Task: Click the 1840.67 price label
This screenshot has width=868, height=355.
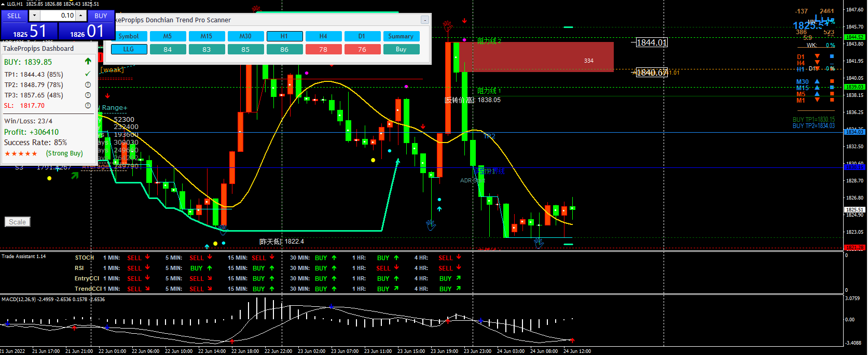Action: [x=652, y=73]
